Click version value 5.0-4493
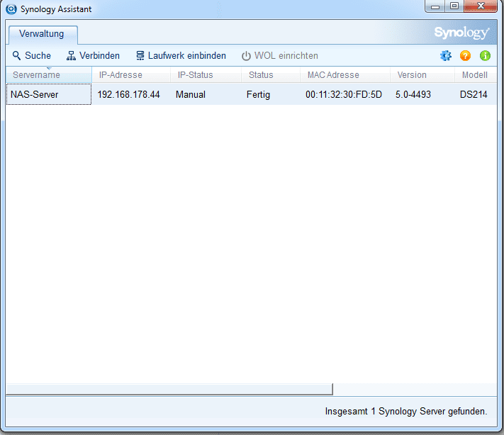 [413, 94]
